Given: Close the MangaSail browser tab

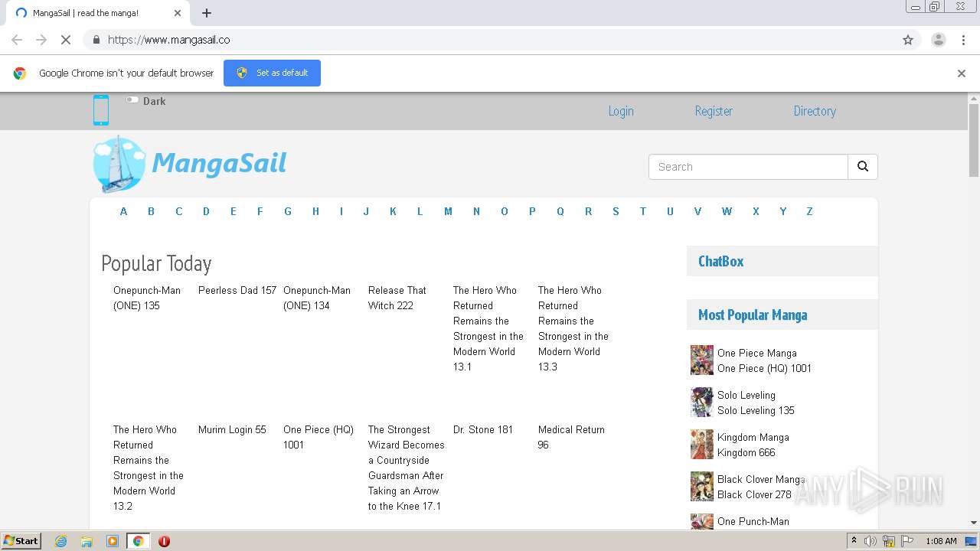Looking at the screenshot, I should 178,13.
